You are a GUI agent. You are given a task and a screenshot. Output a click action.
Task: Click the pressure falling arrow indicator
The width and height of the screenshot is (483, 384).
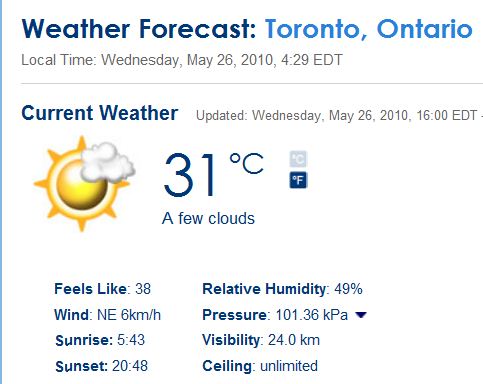coord(361,315)
